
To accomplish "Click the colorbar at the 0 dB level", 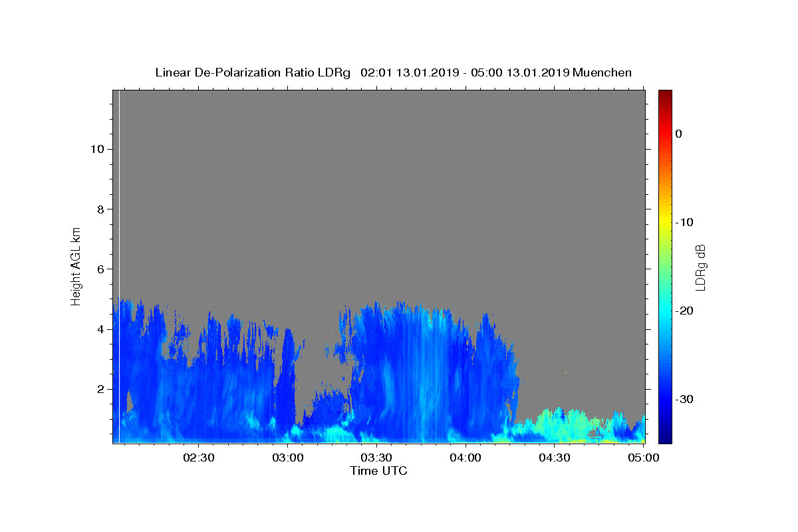I will (665, 134).
